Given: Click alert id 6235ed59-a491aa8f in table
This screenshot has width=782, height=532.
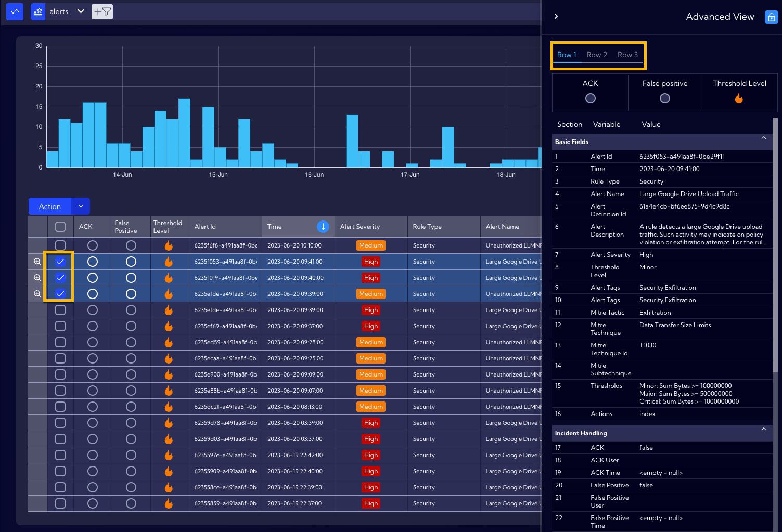Looking at the screenshot, I should [225, 342].
